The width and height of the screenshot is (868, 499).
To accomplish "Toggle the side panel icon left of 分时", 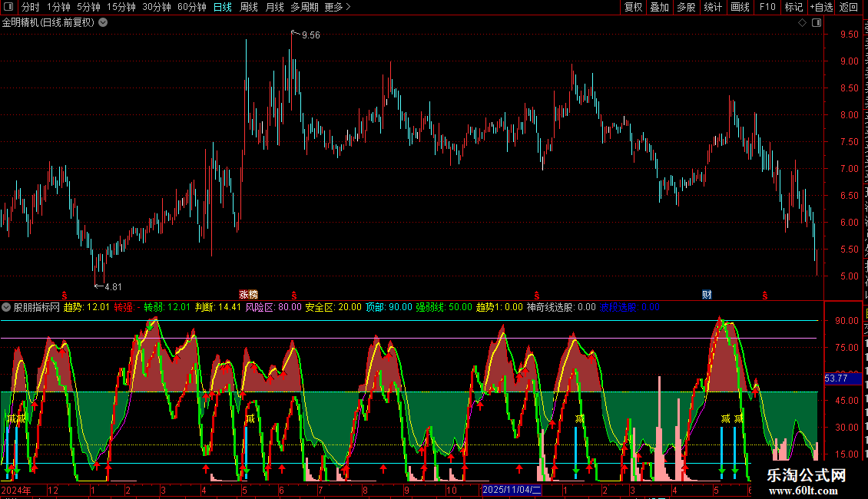I will [8, 7].
